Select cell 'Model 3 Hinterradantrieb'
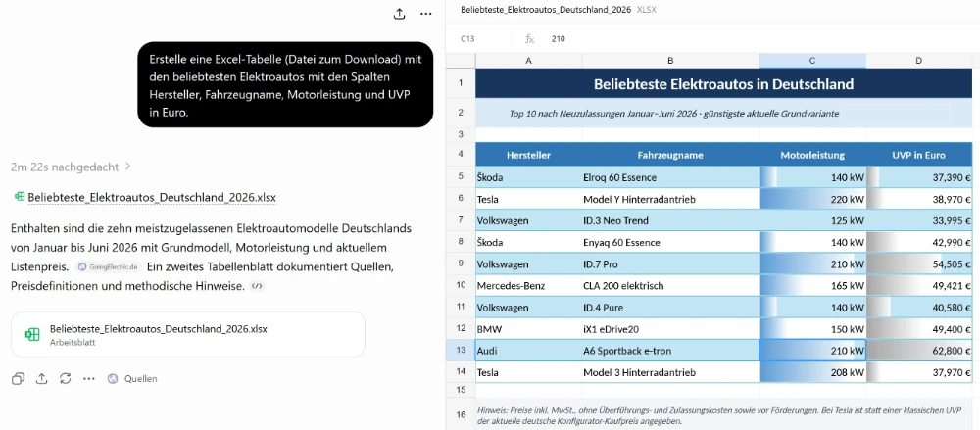980x430 pixels. coord(670,372)
